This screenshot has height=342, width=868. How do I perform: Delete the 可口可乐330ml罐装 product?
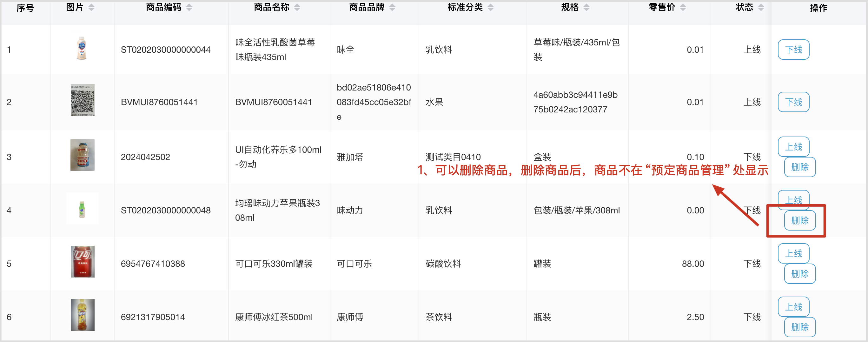[800, 273]
